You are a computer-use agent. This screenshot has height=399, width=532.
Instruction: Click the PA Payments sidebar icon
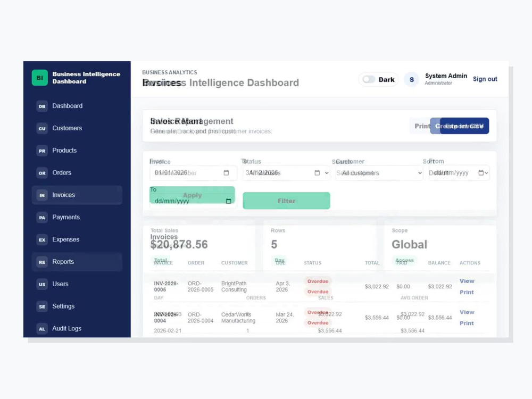(x=41, y=218)
